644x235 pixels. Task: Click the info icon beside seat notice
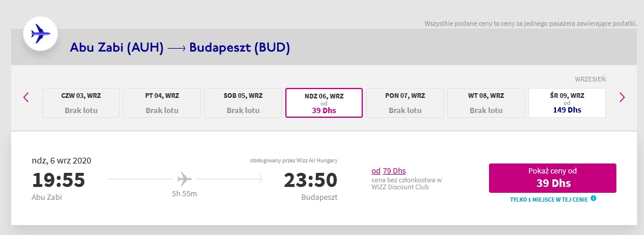click(x=593, y=198)
